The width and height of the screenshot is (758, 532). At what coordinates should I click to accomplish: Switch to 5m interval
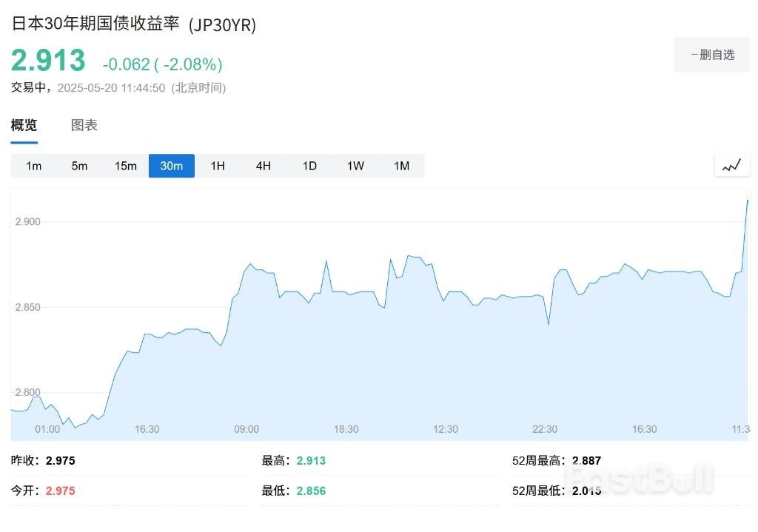(x=79, y=166)
